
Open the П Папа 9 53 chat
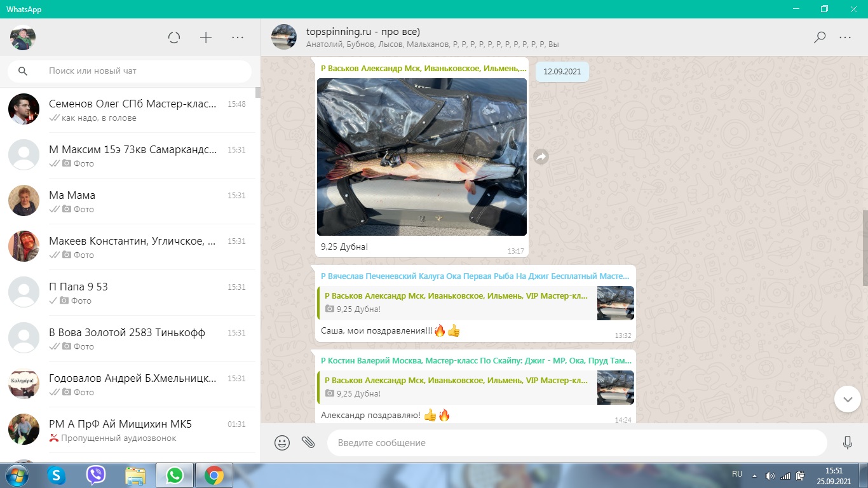130,293
